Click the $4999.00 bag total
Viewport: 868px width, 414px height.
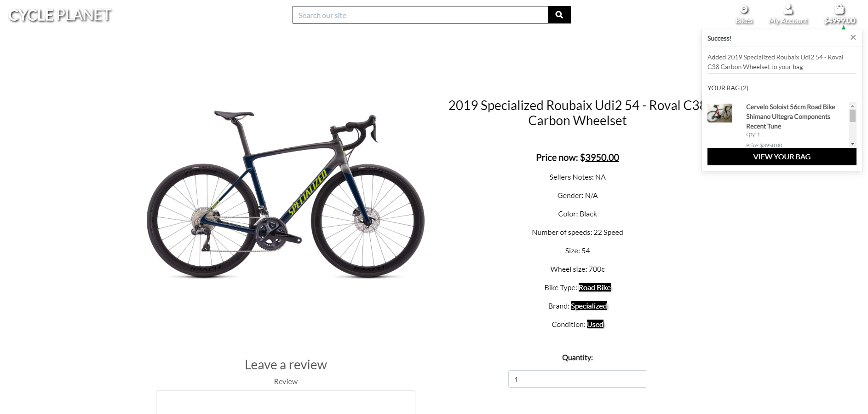click(x=840, y=21)
